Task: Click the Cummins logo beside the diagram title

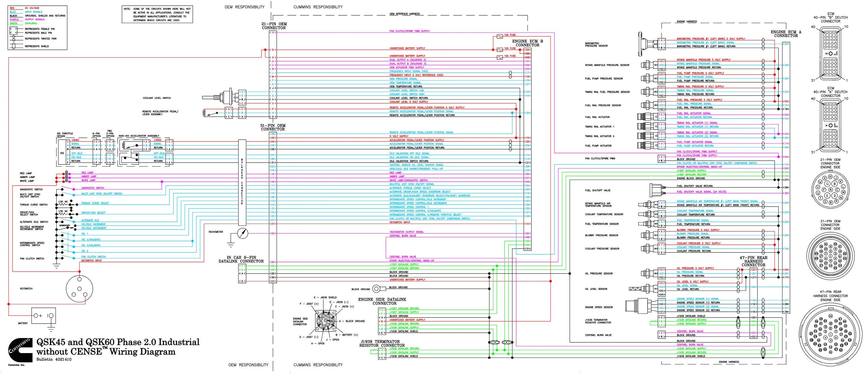Action: tap(20, 350)
